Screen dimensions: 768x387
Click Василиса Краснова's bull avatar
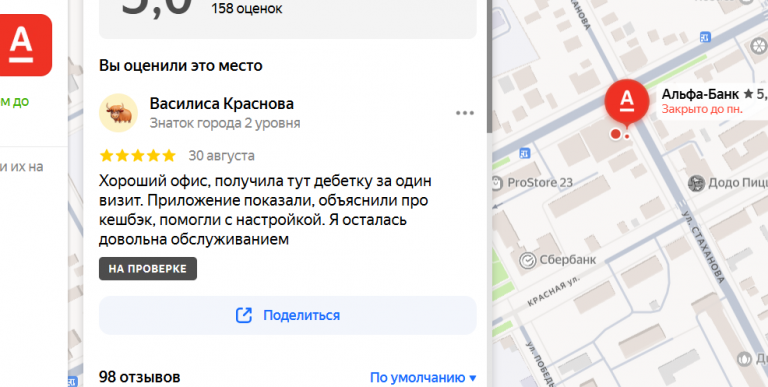119,113
